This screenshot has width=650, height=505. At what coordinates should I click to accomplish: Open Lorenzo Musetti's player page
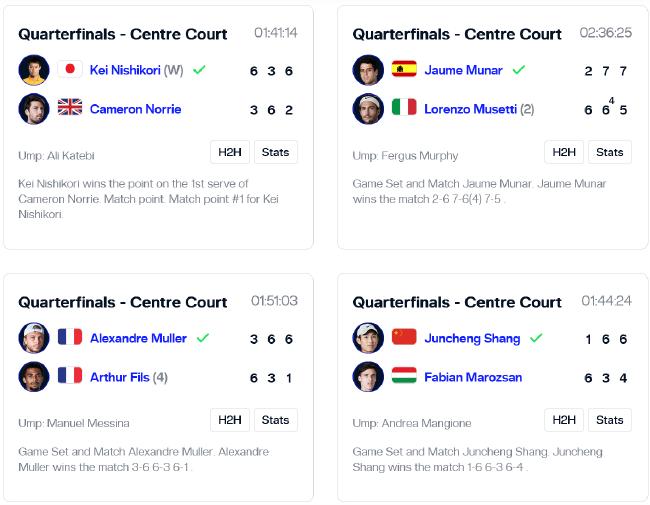click(x=470, y=109)
